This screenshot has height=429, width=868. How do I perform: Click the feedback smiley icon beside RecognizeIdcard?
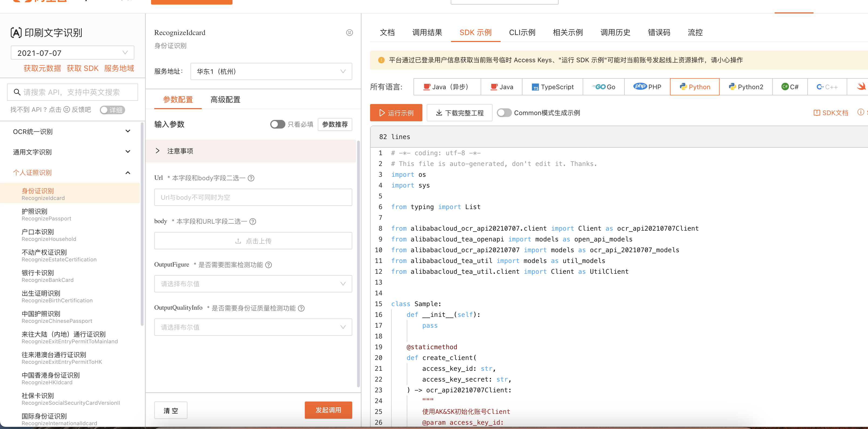click(x=349, y=33)
